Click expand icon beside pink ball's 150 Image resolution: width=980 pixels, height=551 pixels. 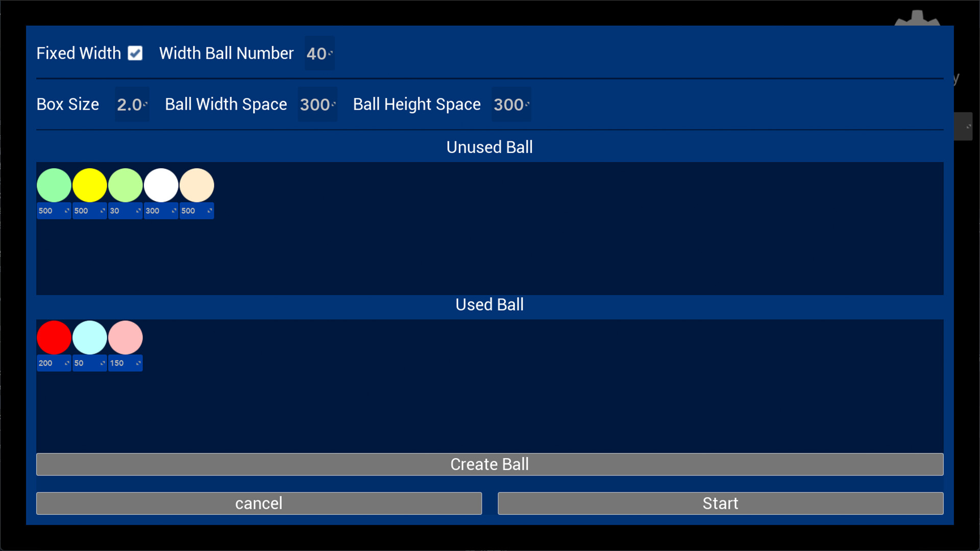[138, 363]
